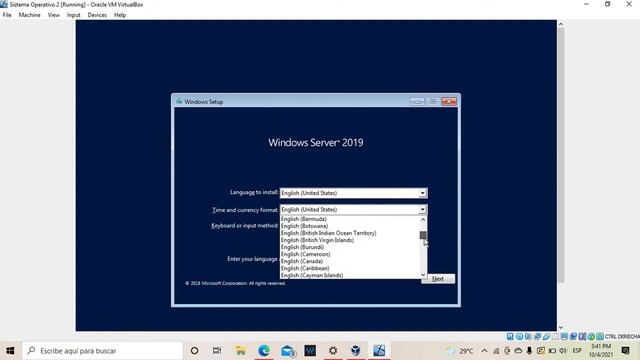Click the 29°C weather widget
This screenshot has width=640, height=360.
point(460,351)
